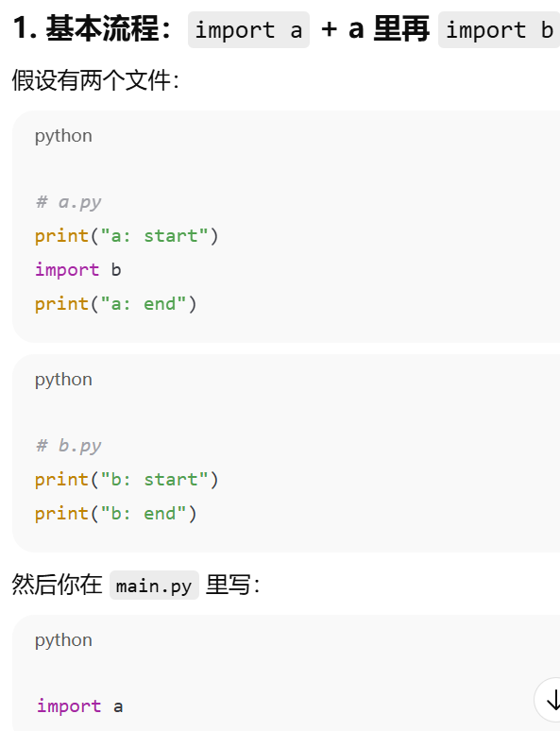Click 'python' label of the third code block
This screenshot has height=731, width=560.
tap(63, 640)
